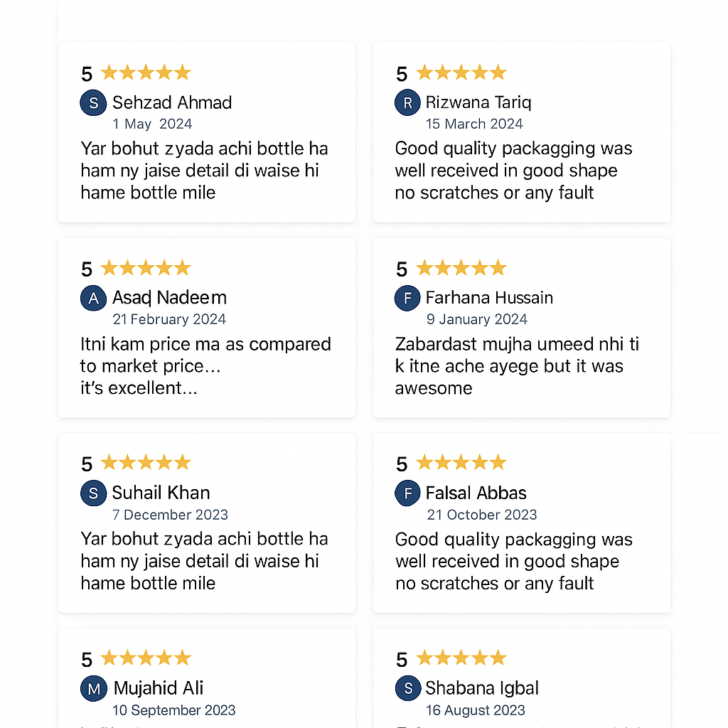The height and width of the screenshot is (728, 728).
Task: Open reviewer name Sehzad Ahmad
Action: (172, 103)
